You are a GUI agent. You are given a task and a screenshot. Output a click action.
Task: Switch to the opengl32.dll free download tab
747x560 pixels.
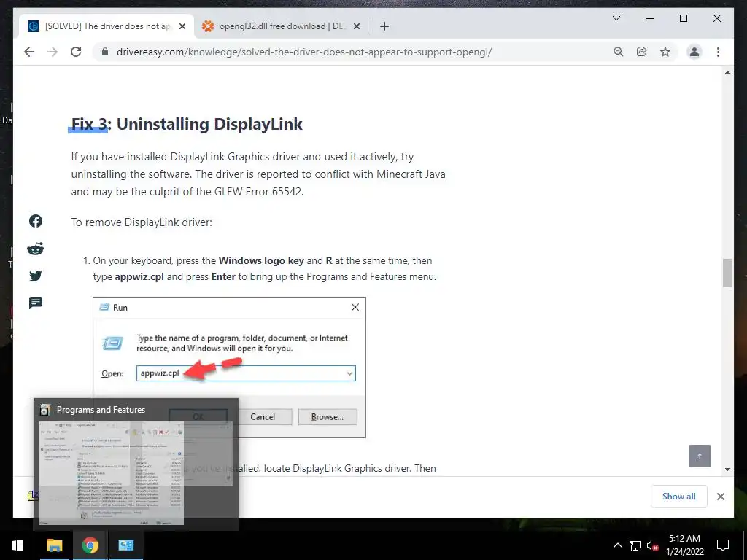(281, 26)
